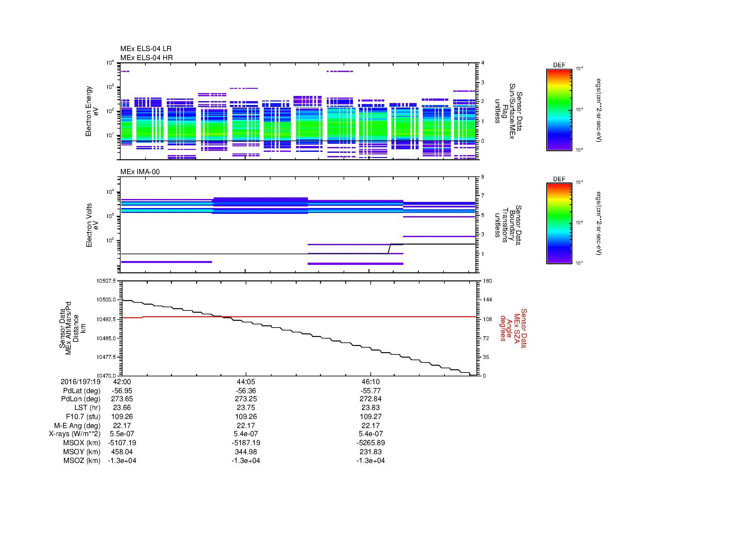This screenshot has width=756, height=534.
Task: Click the MSOX value '-5107.19'
Action: click(122, 443)
